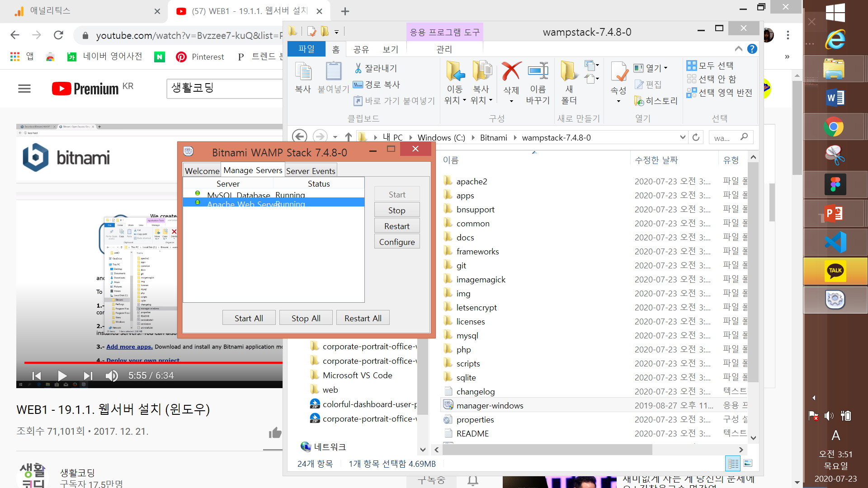Switch to the Server Events tab
The image size is (868, 488).
tap(311, 171)
